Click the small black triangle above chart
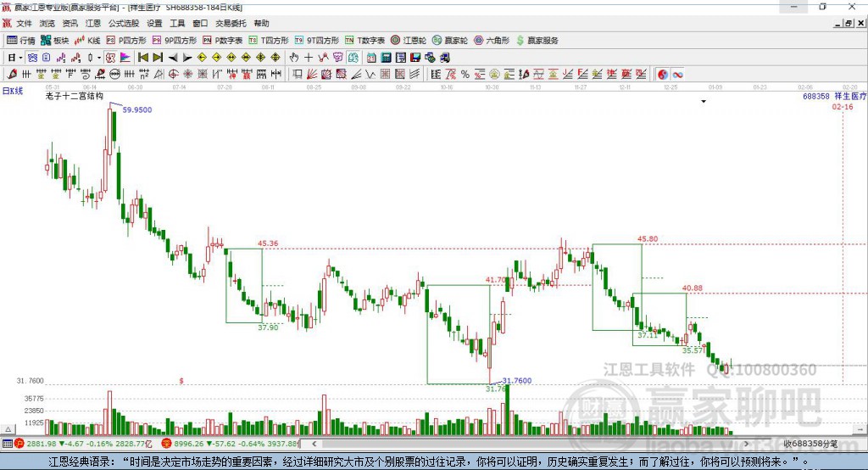This screenshot has width=868, height=470. tap(704, 102)
